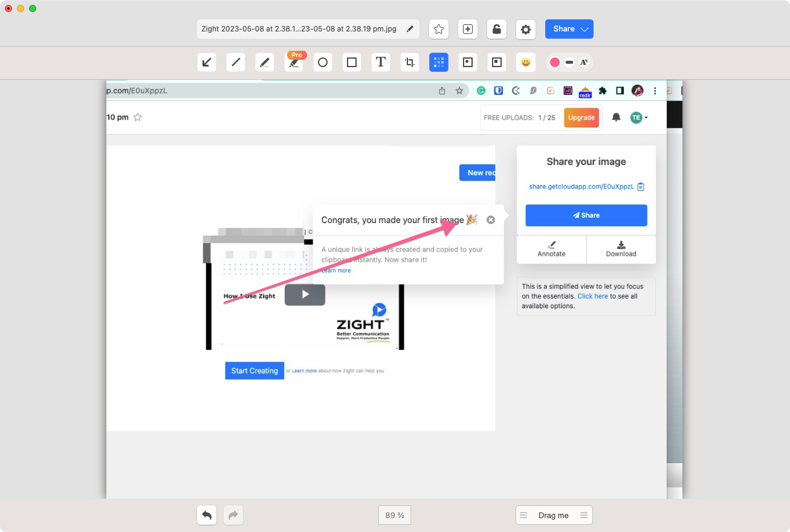This screenshot has height=532, width=790.
Task: Undo the last annotation
Action: [207, 515]
